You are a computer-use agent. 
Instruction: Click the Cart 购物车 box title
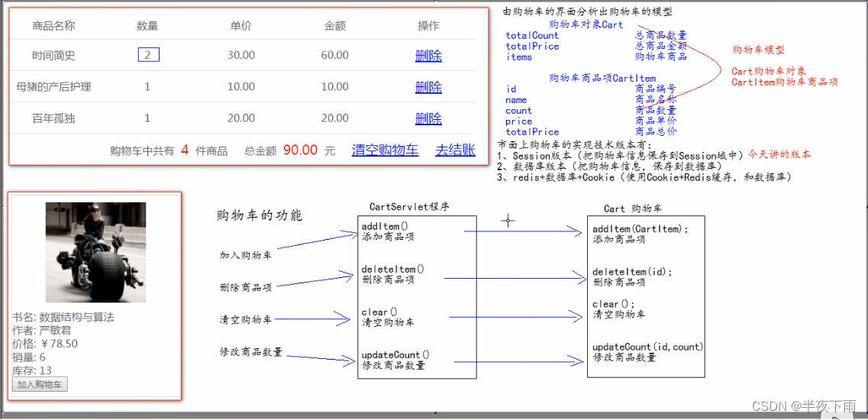point(632,209)
